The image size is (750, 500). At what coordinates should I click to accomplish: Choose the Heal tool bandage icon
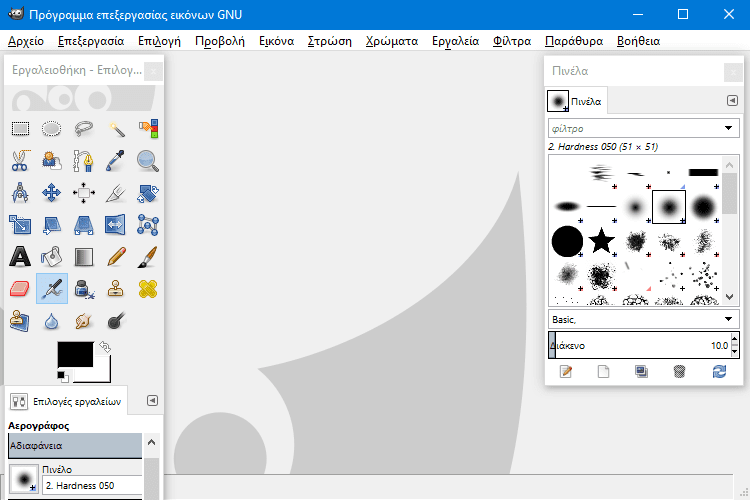148,289
